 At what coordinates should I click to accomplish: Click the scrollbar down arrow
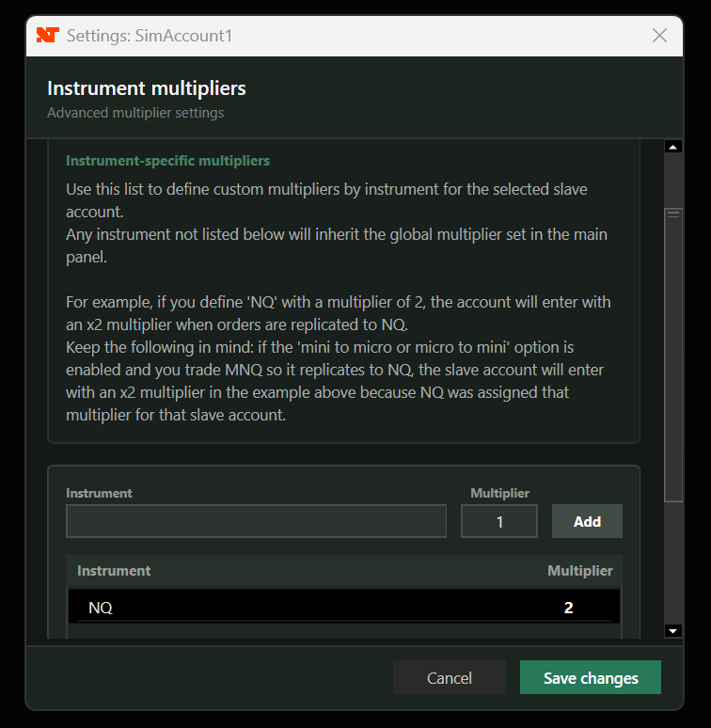click(673, 631)
